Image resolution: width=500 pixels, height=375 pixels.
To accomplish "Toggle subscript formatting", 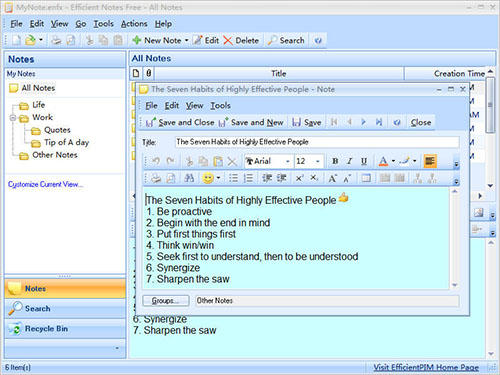I will tap(314, 178).
